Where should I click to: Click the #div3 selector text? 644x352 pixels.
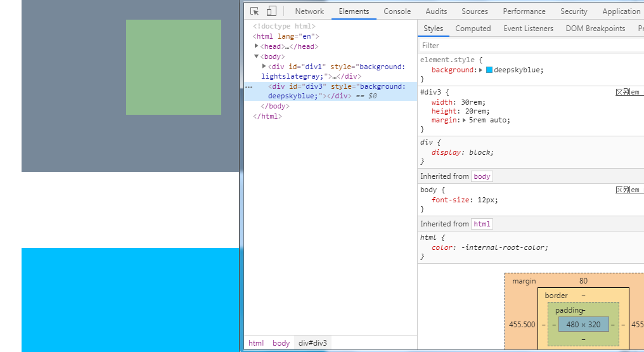430,92
